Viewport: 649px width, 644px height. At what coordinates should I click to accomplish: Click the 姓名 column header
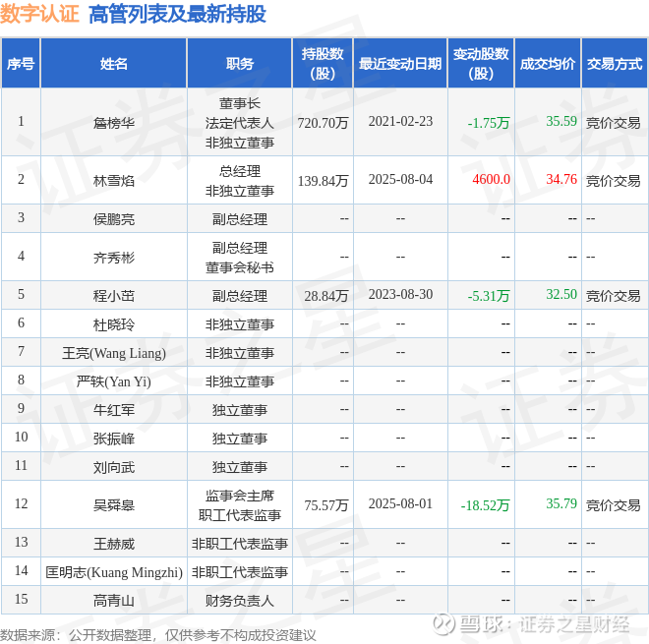coord(114,63)
